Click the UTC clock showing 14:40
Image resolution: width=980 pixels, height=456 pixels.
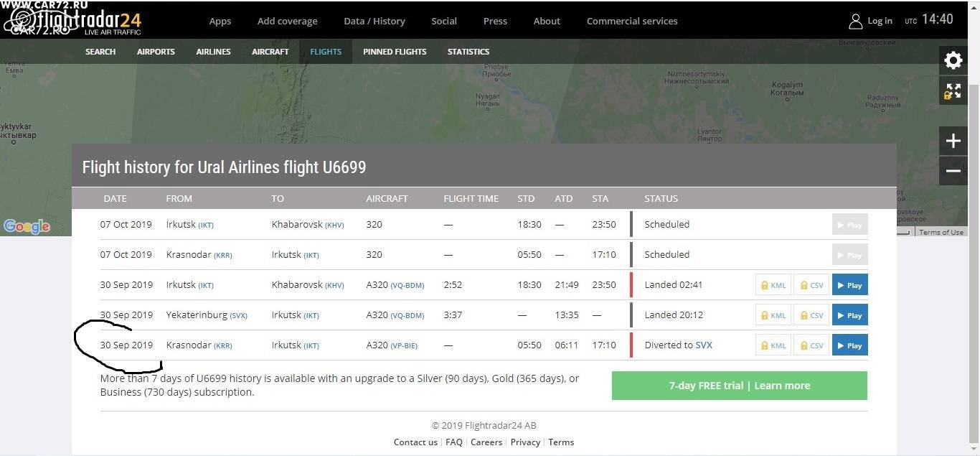tap(929, 20)
